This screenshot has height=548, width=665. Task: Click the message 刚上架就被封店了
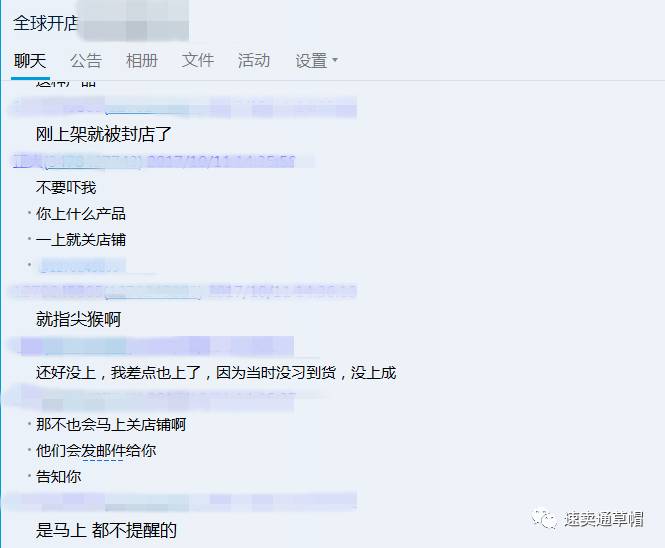pos(103,134)
